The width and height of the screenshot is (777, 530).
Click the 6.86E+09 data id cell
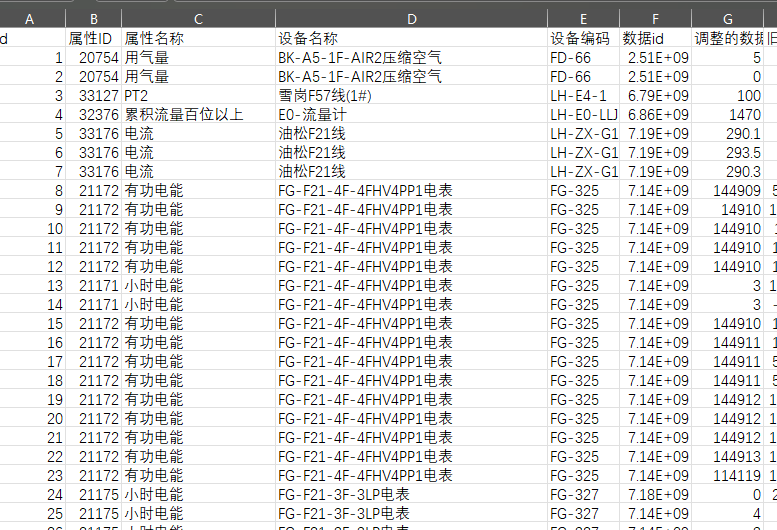tap(658, 115)
